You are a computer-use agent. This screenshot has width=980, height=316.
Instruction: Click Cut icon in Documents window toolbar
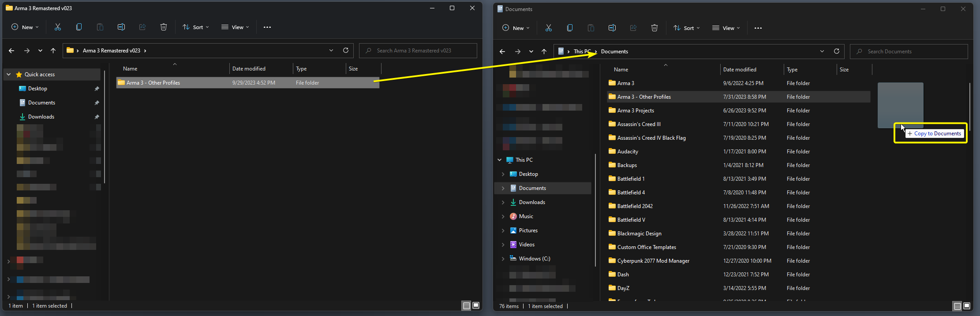tap(549, 28)
